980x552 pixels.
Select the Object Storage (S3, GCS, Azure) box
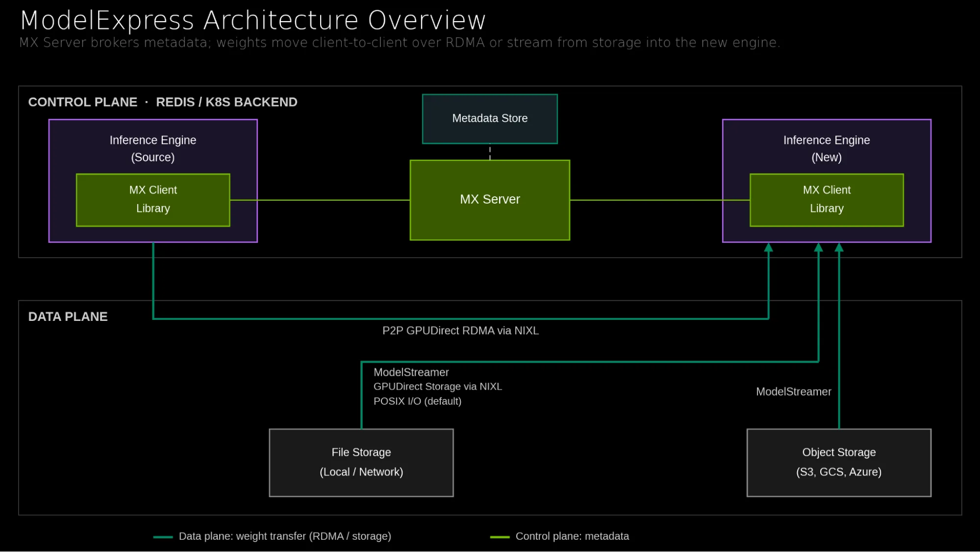point(839,463)
